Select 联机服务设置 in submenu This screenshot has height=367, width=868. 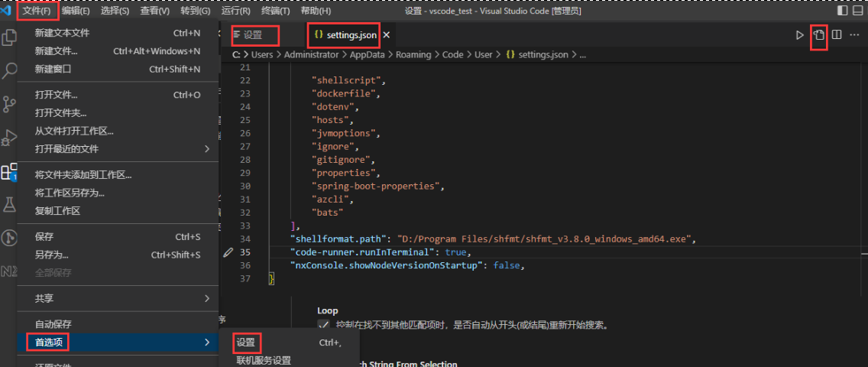[x=289, y=360]
